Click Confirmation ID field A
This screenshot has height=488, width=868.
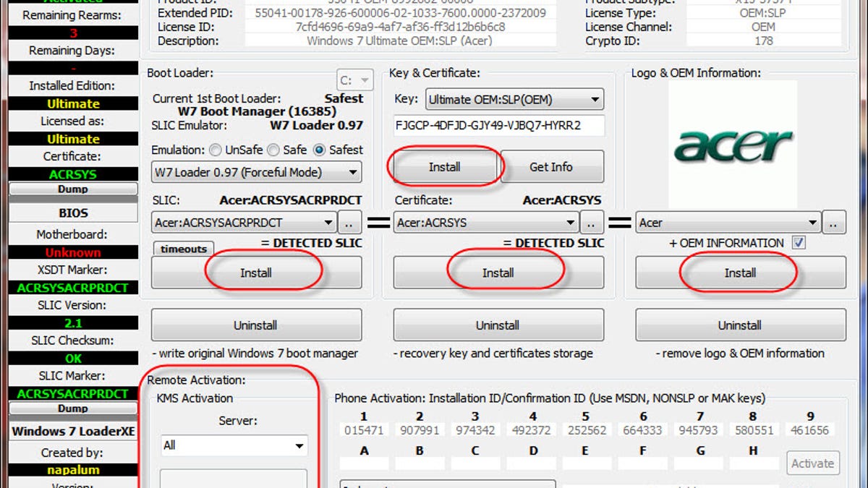click(x=364, y=463)
